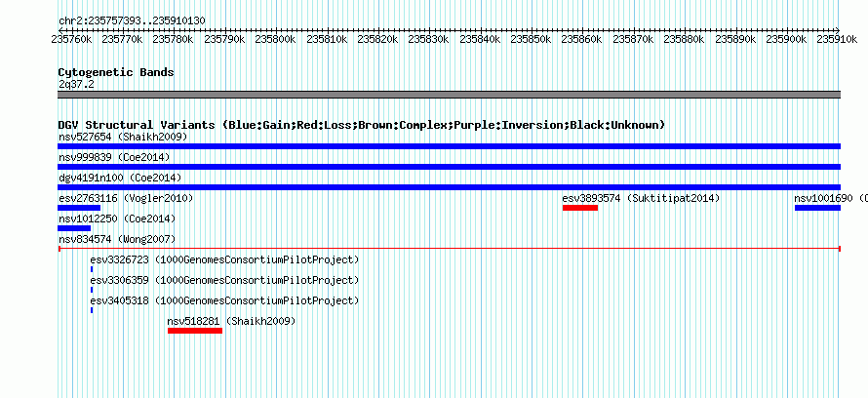Click ruler position 235840k
The width and height of the screenshot is (868, 398).
click(x=480, y=39)
